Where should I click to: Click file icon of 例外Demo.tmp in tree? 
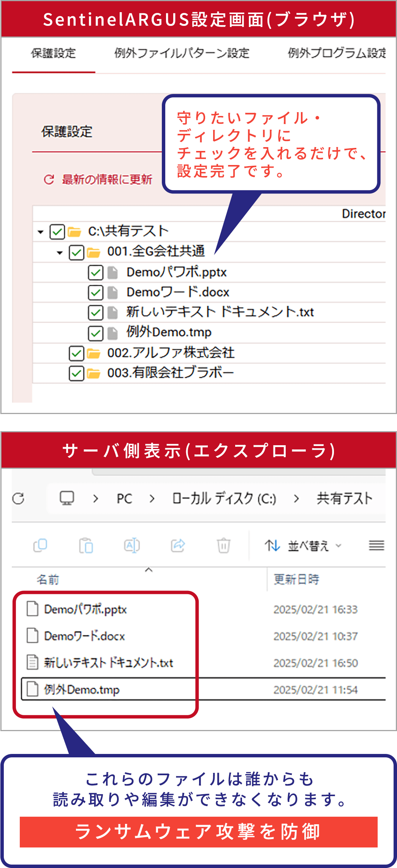point(112,333)
